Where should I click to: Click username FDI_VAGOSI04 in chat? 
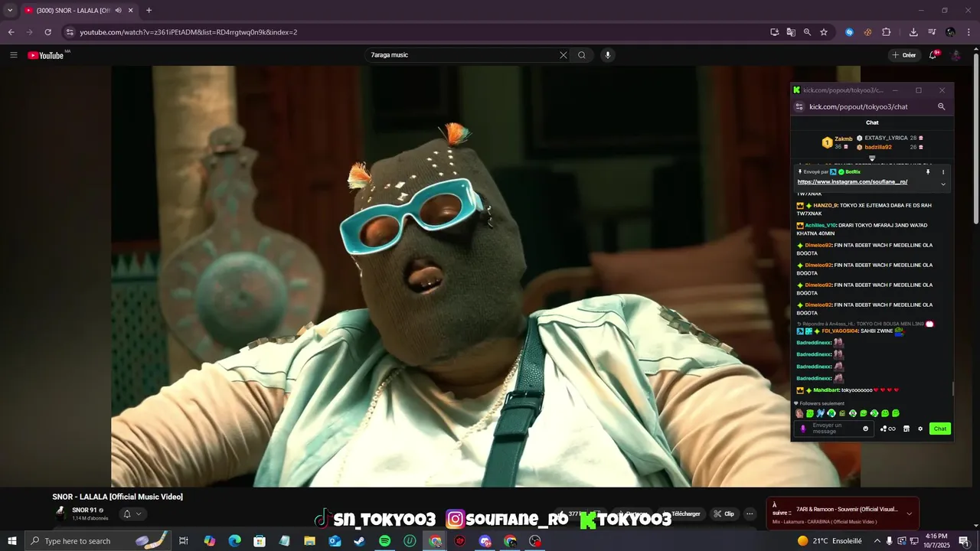(x=841, y=331)
